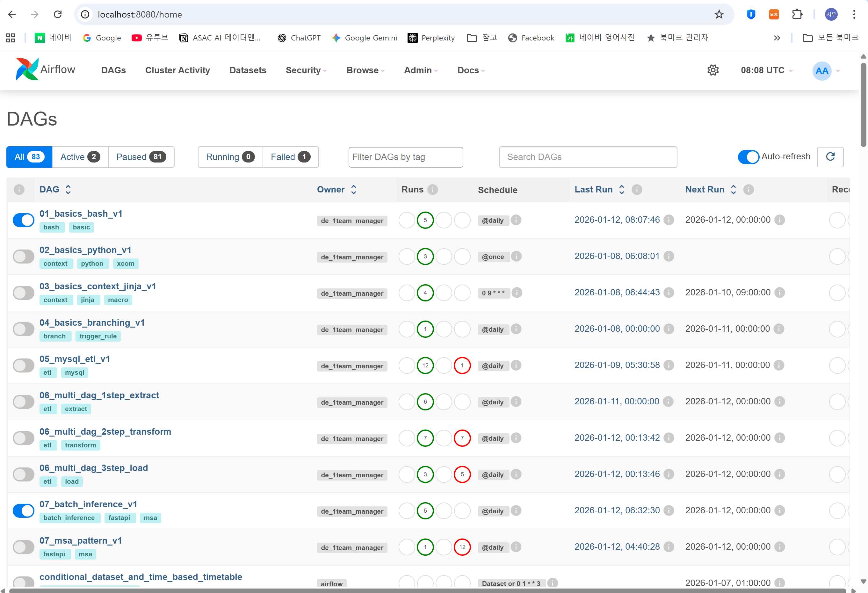Click the Search DAGs input field

coord(588,157)
